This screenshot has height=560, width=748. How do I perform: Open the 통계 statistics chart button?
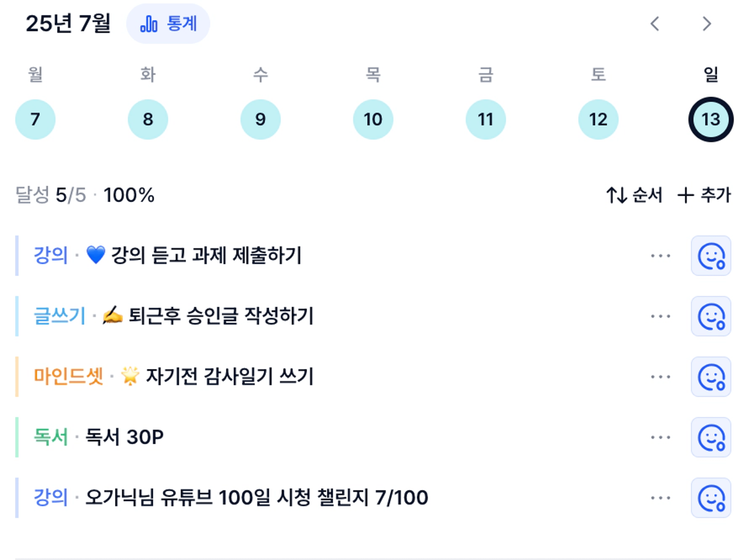point(168,24)
